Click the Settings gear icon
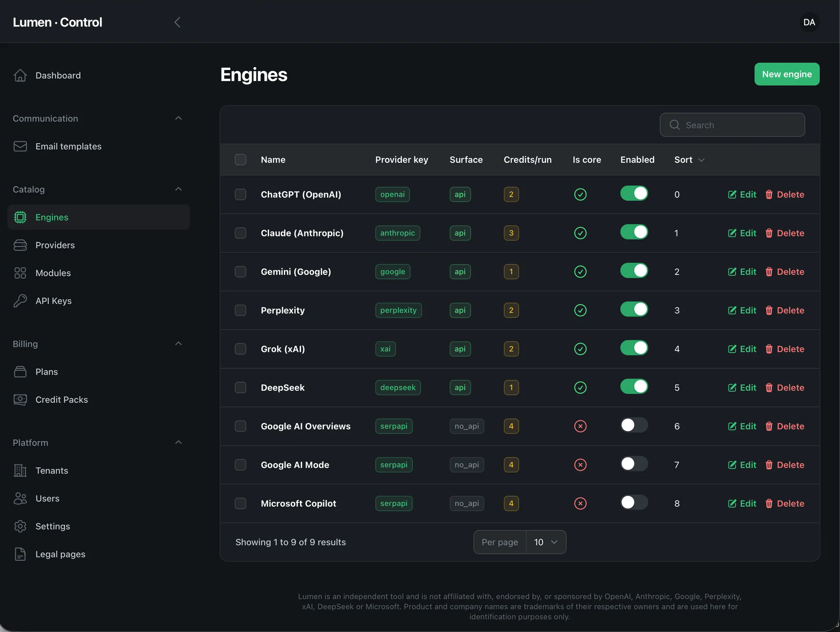The image size is (840, 632). (20, 526)
